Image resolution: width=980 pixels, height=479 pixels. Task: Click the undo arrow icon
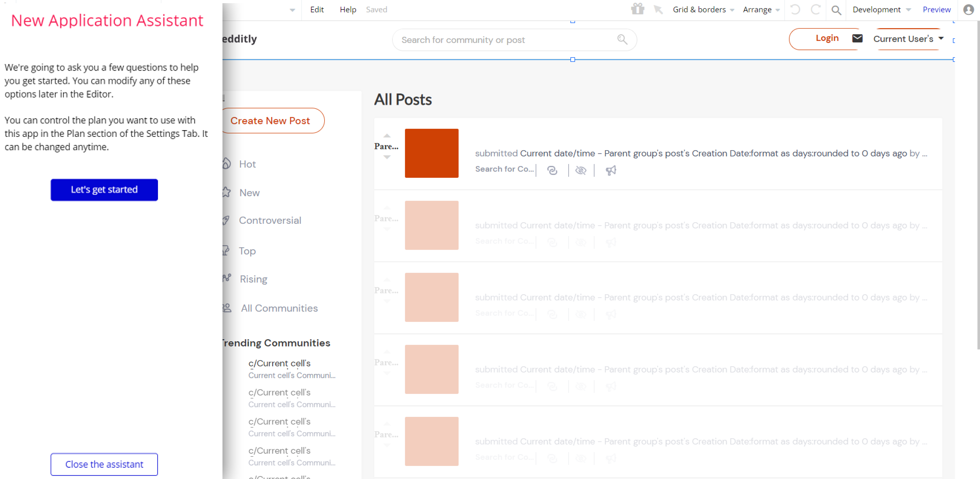click(x=796, y=9)
